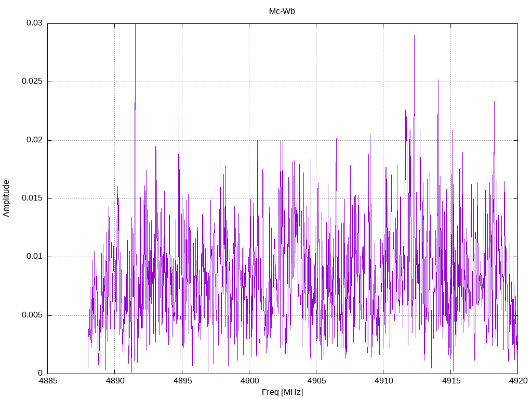The height and width of the screenshot is (399, 532).
Task: Click x-axis tick label 4895
Action: (182, 381)
